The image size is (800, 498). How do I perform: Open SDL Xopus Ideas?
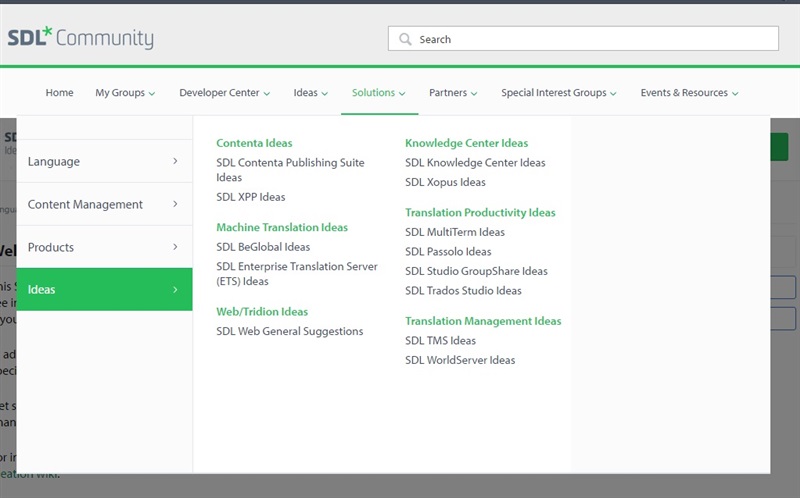(445, 182)
